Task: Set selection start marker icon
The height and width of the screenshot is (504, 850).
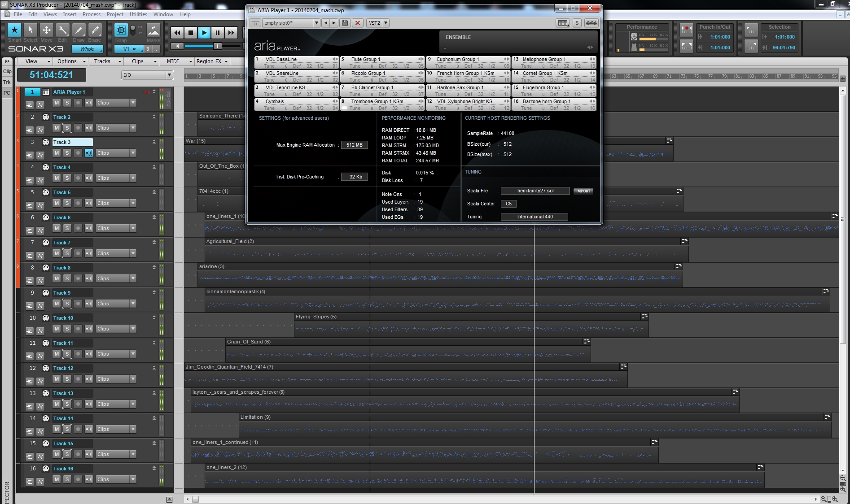Action: pyautogui.click(x=751, y=30)
